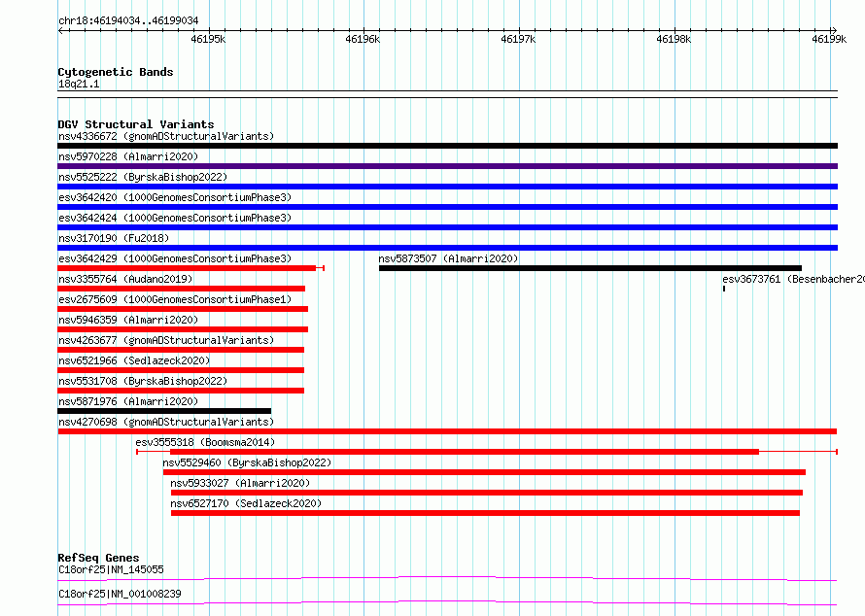Open gene C18orf25|NM_001008239
The height and width of the screenshot is (616, 865).
(x=120, y=594)
